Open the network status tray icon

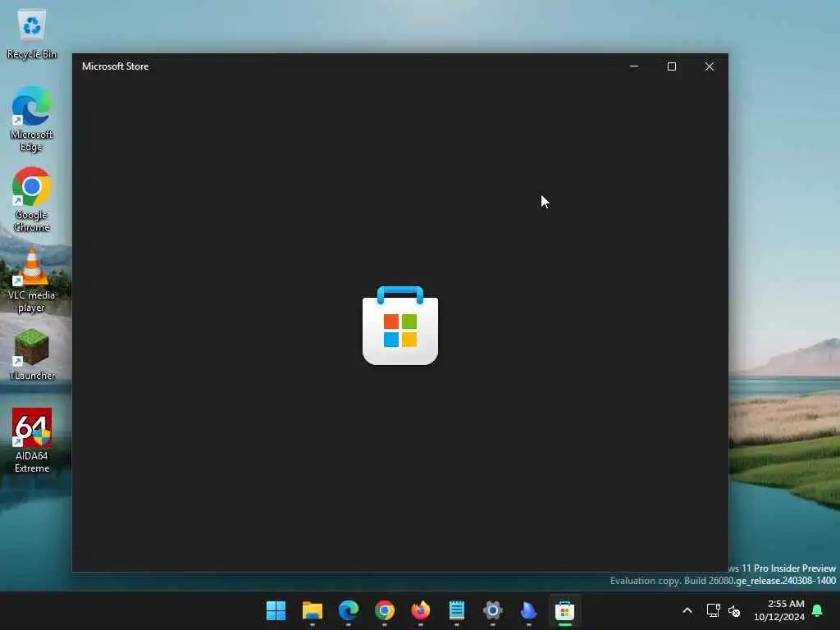tap(713, 610)
